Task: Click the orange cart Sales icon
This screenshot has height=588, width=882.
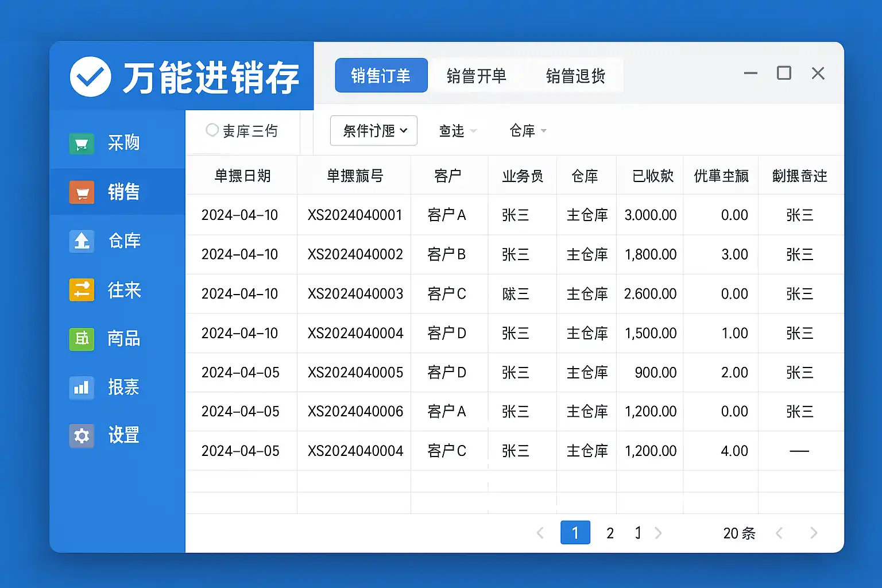Action: [82, 192]
